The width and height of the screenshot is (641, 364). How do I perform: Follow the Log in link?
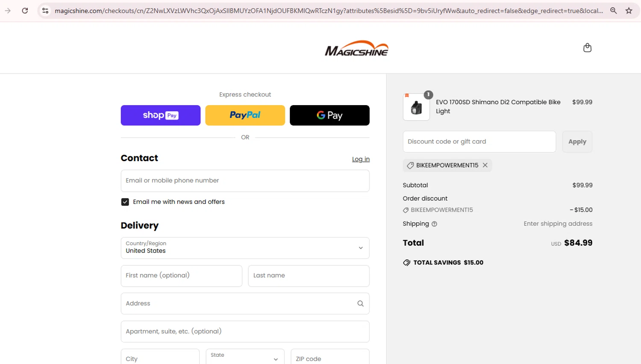coord(361,159)
